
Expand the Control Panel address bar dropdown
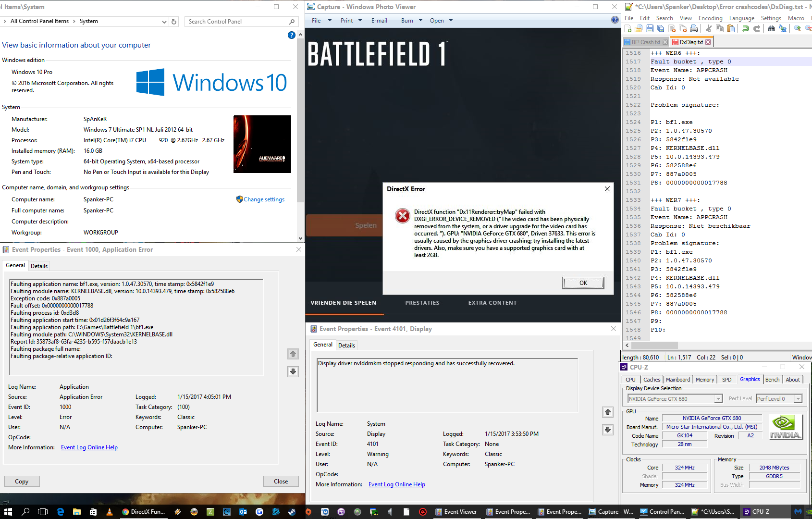click(164, 22)
